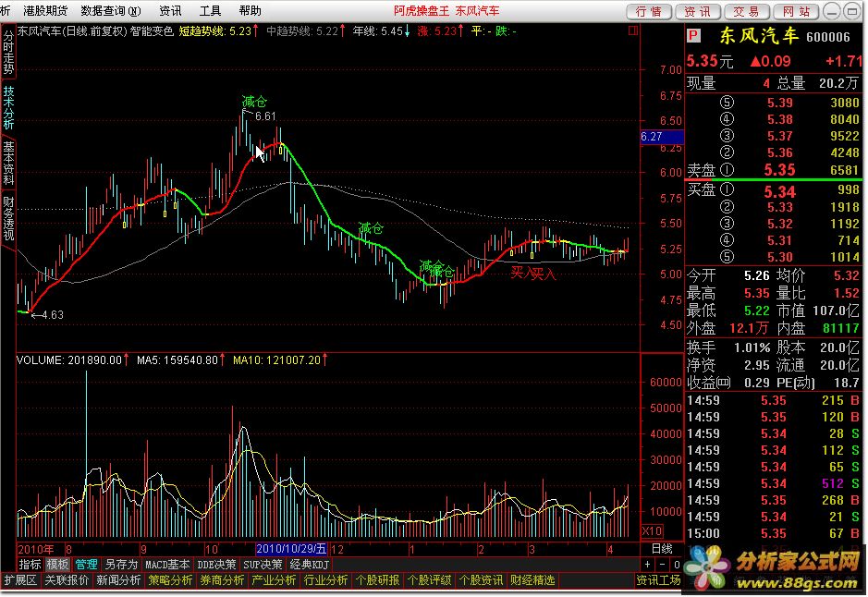Click the circled 5 icon in 5.30 buy row
Screen dimensions: 868x597
727,257
